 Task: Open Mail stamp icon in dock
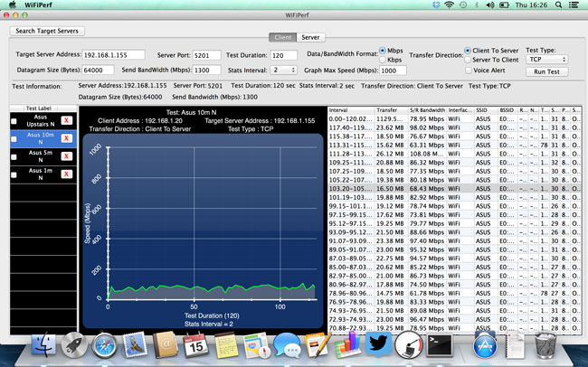(135, 344)
